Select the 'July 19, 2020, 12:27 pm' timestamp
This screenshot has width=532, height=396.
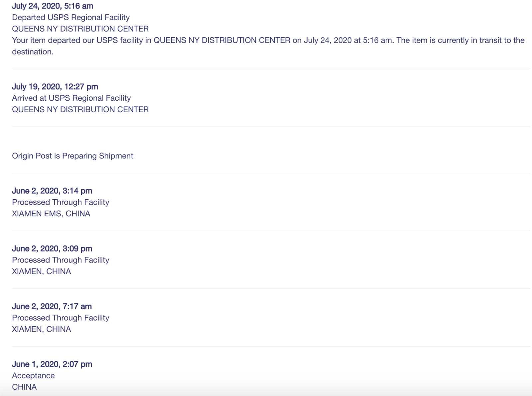tap(55, 87)
